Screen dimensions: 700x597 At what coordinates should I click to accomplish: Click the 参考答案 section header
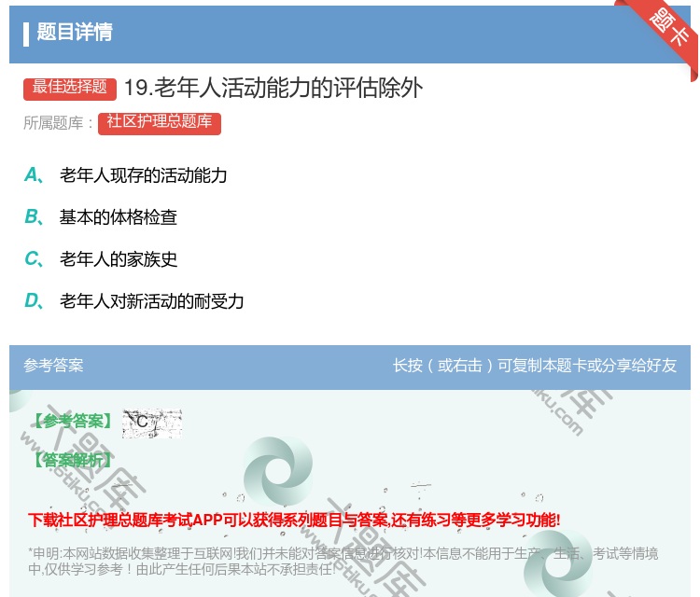tap(53, 366)
